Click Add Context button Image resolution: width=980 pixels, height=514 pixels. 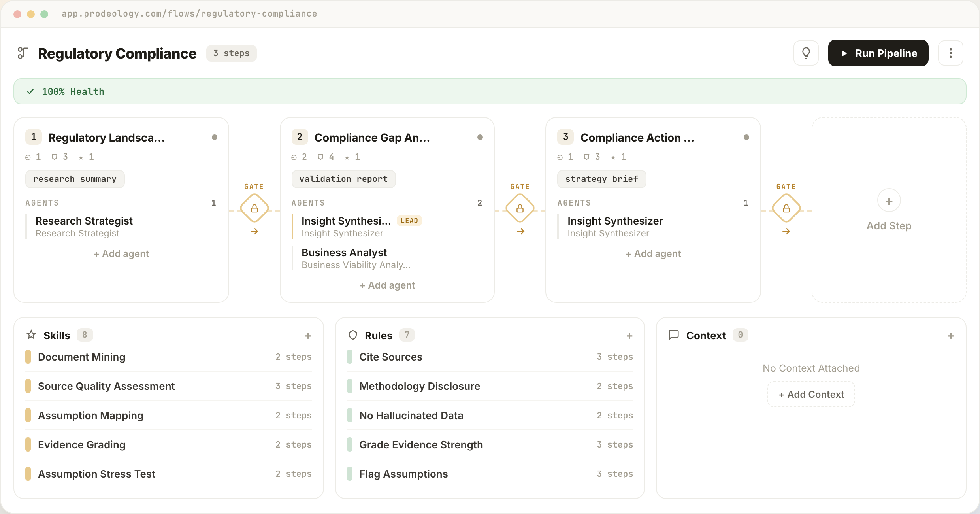[x=811, y=394]
